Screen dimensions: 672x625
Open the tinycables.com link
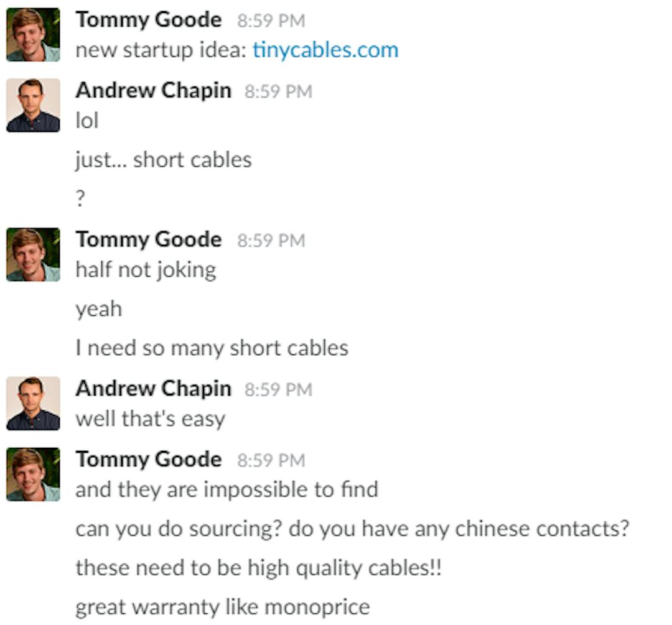pos(326,50)
